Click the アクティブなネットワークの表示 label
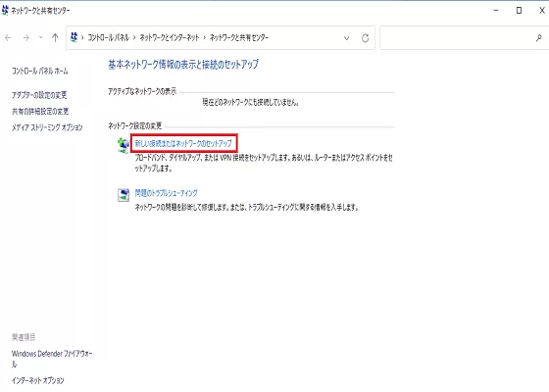Screen dimensions: 549x392 142,91
